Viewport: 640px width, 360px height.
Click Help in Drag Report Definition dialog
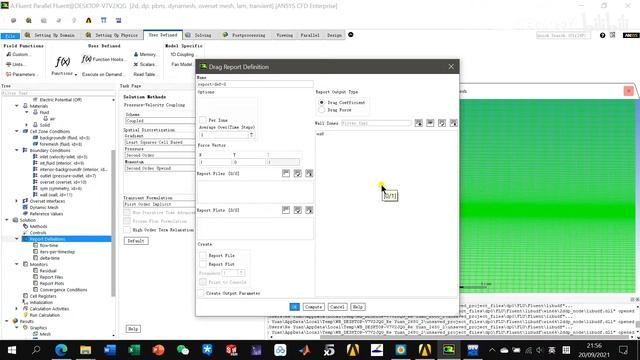(358, 307)
